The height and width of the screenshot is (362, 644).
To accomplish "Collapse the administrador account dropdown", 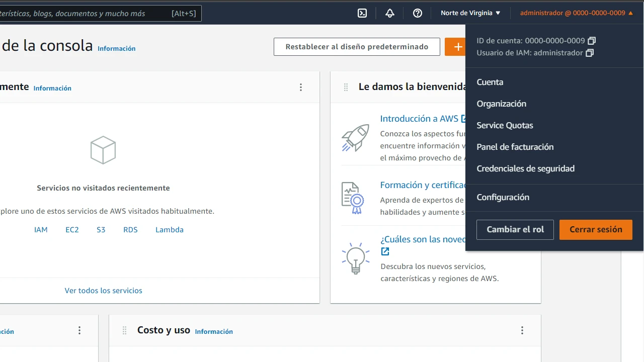I will [577, 13].
